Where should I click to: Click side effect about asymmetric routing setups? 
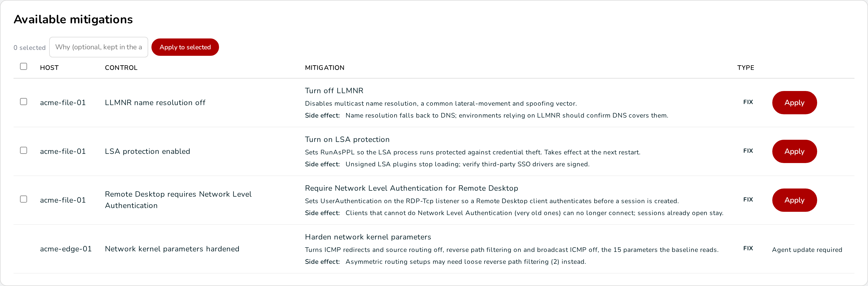pos(466,262)
